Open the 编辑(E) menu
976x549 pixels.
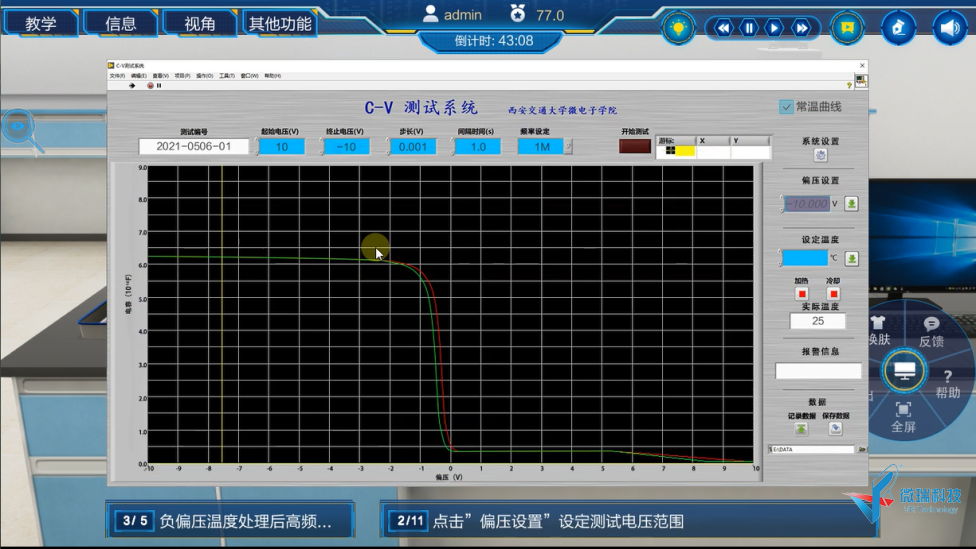point(138,76)
